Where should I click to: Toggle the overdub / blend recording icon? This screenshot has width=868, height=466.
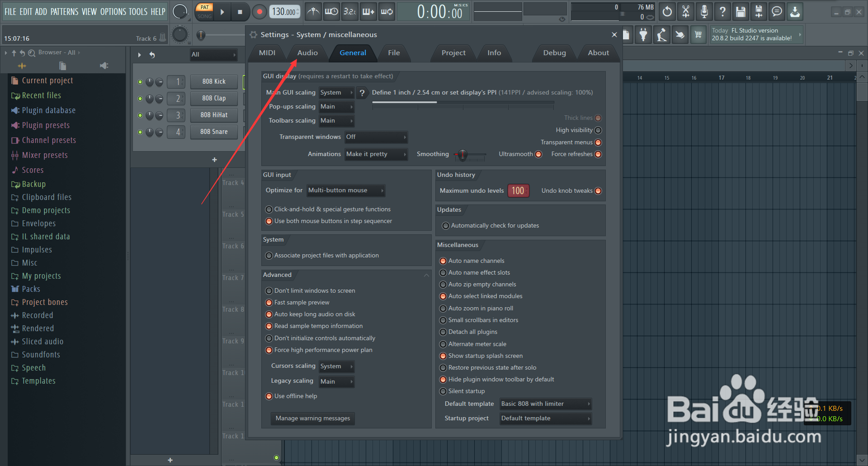(x=368, y=12)
